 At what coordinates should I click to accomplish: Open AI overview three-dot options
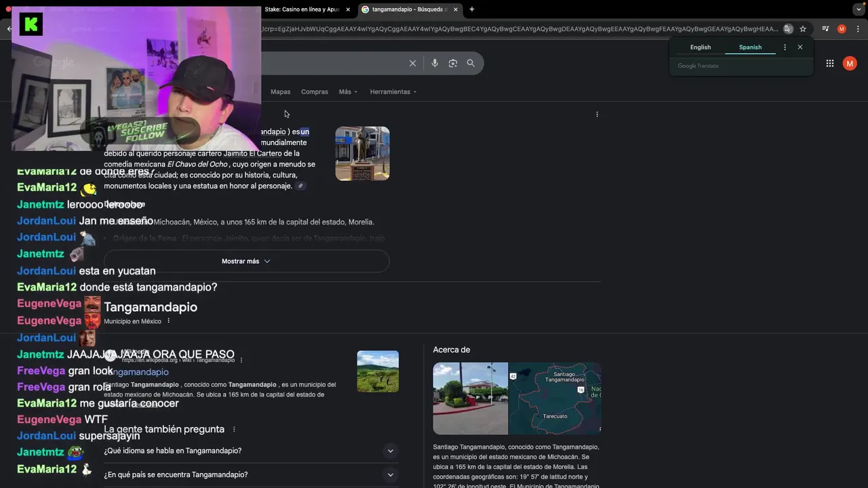pos(597,115)
